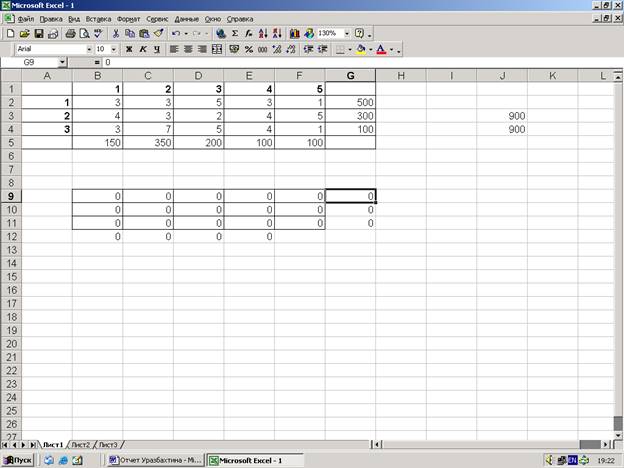The width and height of the screenshot is (624, 468).
Task: Toggle bold (Ж) formatting
Action: tap(129, 49)
